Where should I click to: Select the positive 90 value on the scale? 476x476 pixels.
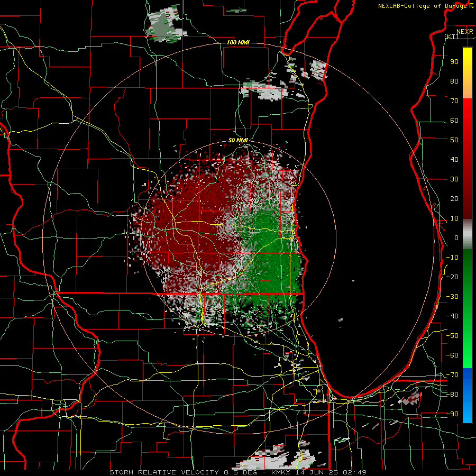(454, 62)
